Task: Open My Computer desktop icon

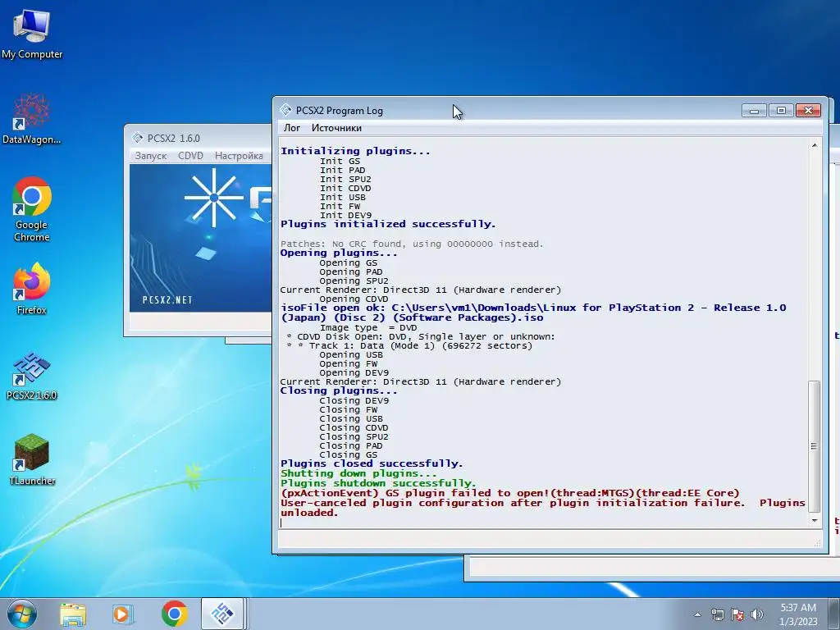Action: pyautogui.click(x=32, y=34)
